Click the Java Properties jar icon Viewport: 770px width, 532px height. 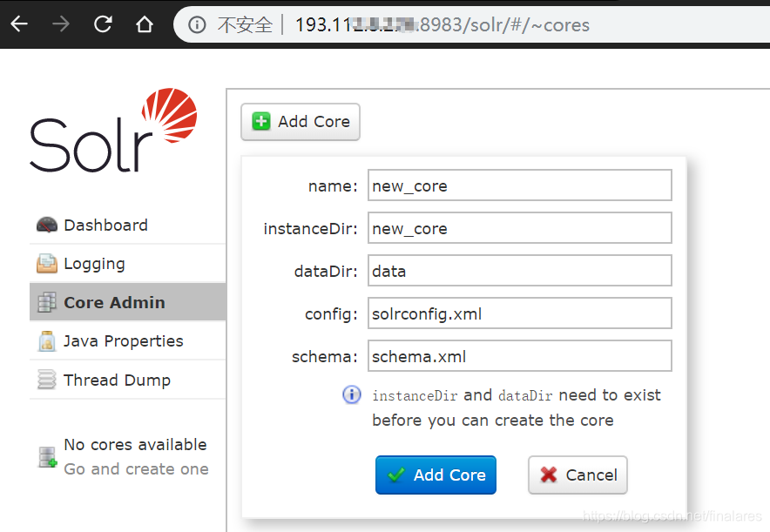[x=47, y=341]
